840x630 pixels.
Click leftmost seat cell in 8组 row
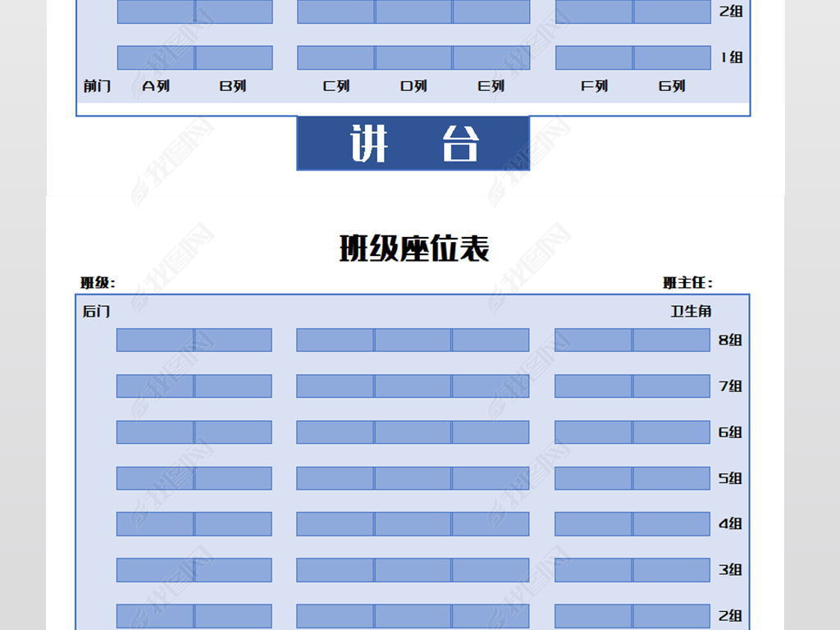point(155,340)
